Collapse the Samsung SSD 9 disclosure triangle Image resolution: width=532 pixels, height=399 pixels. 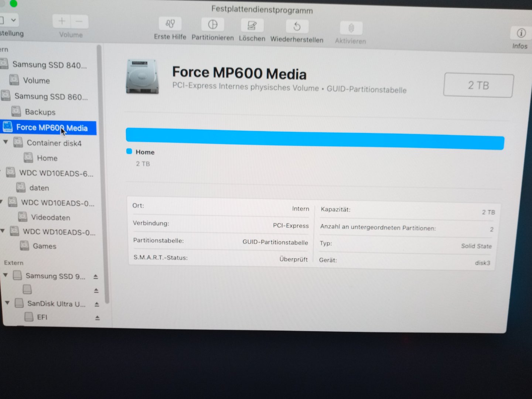click(x=6, y=275)
